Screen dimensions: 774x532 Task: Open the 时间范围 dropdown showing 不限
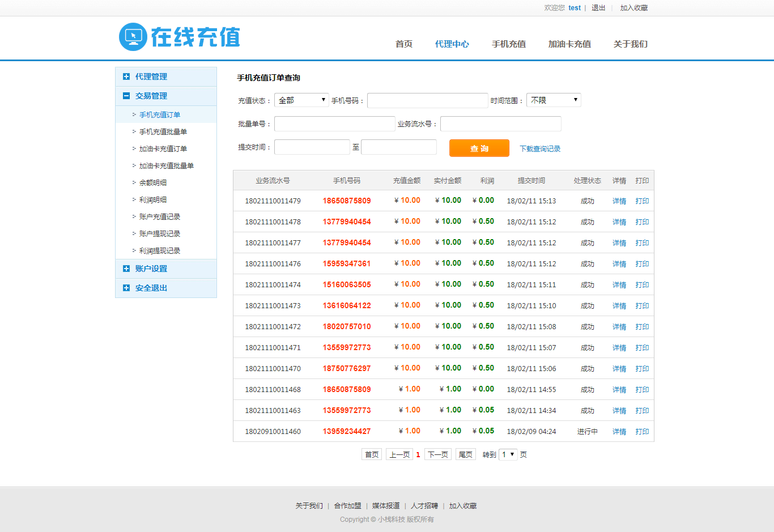coord(553,100)
